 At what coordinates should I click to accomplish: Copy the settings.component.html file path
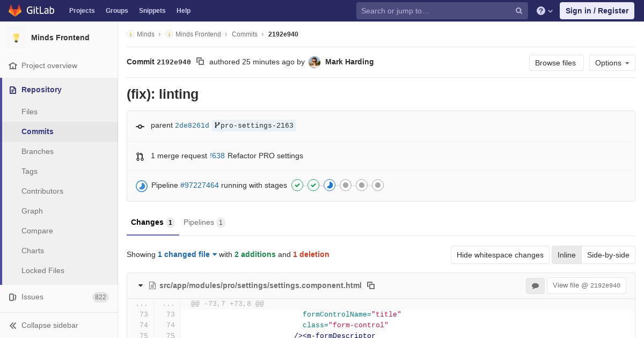click(371, 285)
